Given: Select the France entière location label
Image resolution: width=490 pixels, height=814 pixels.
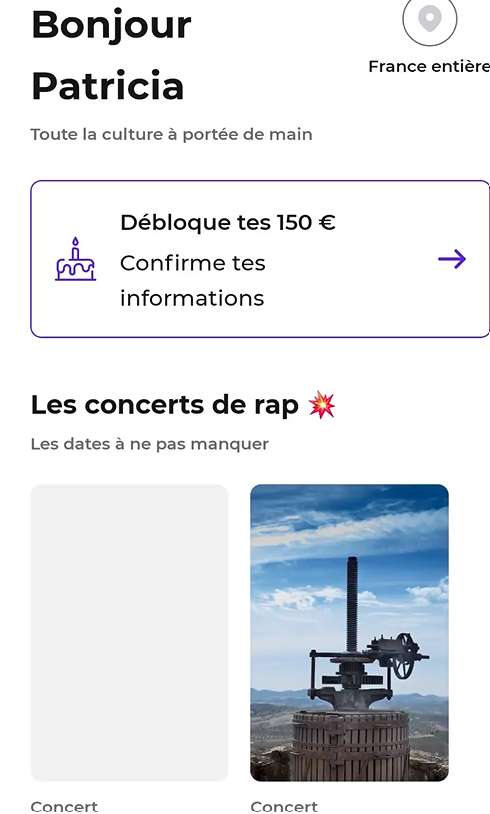Looking at the screenshot, I should tap(429, 66).
